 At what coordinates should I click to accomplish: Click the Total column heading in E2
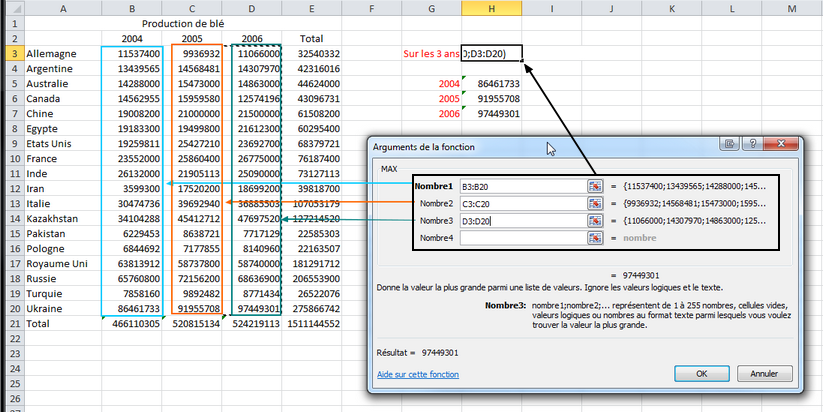[x=312, y=38]
